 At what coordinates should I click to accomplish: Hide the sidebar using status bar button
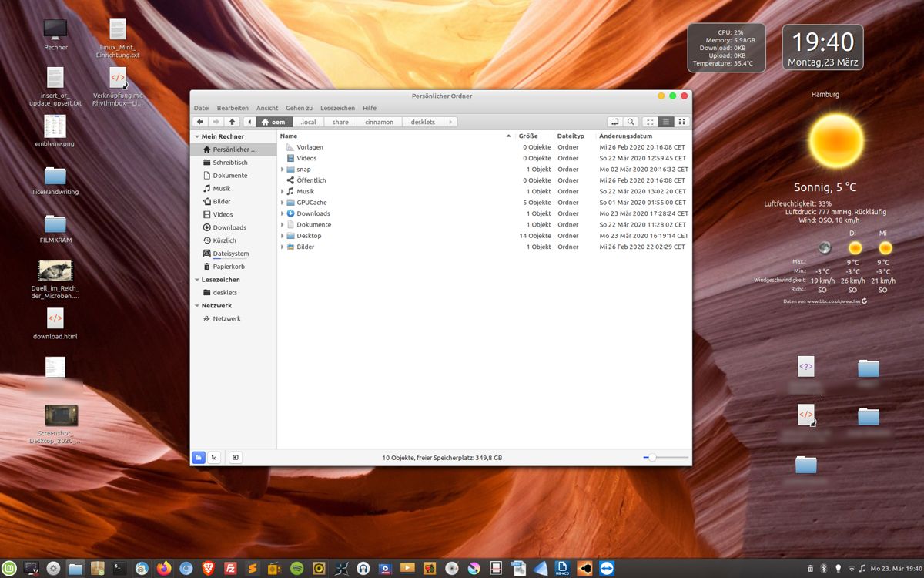coord(236,458)
